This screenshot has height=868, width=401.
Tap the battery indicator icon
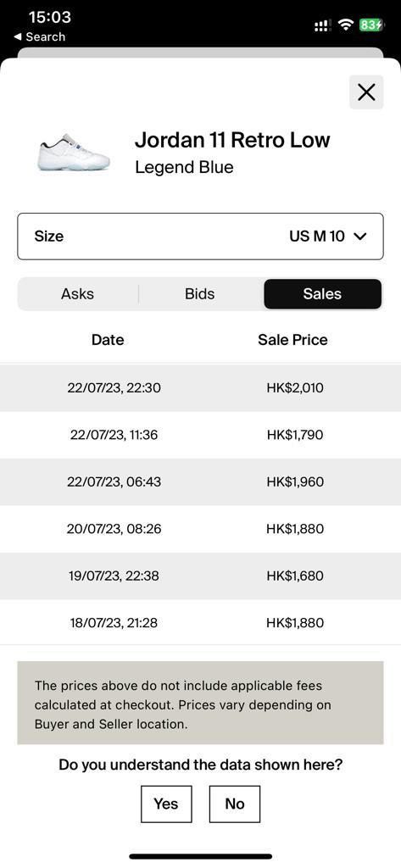pyautogui.click(x=371, y=25)
